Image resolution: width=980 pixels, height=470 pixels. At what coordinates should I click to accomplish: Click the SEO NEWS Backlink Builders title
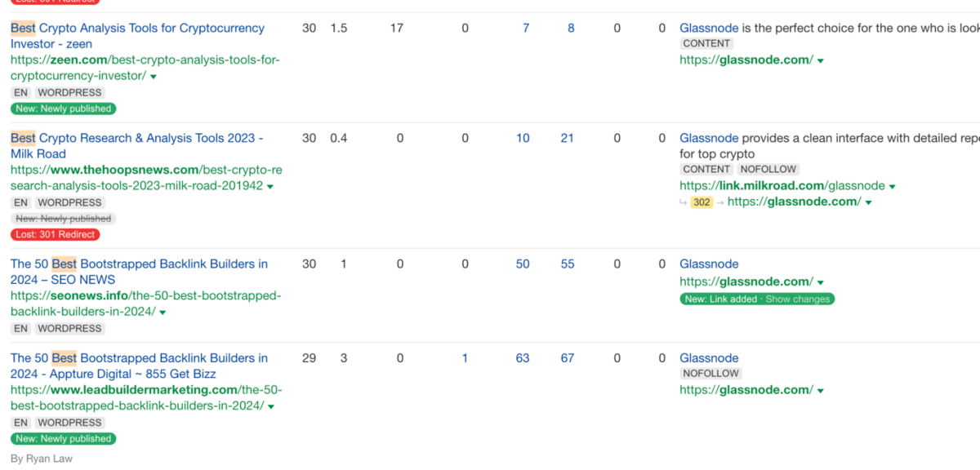pos(139,264)
